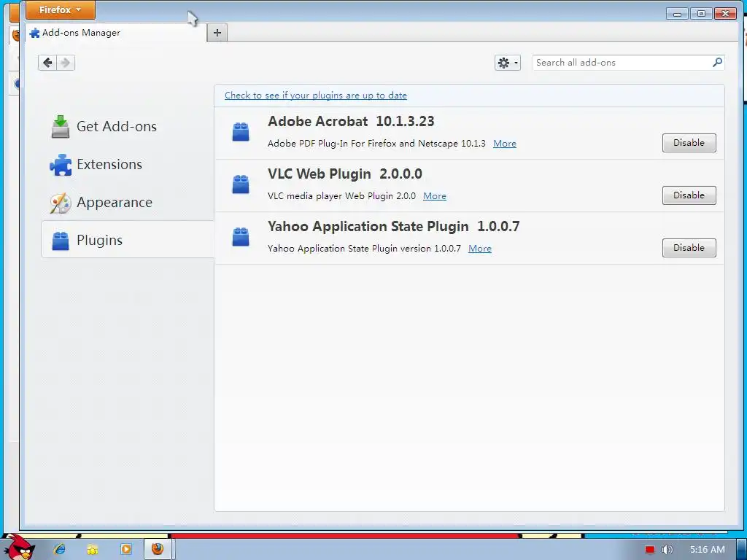Image resolution: width=747 pixels, height=560 pixels.
Task: Select the Adobe Acrobat 10.1.3.23 title
Action: click(x=351, y=122)
